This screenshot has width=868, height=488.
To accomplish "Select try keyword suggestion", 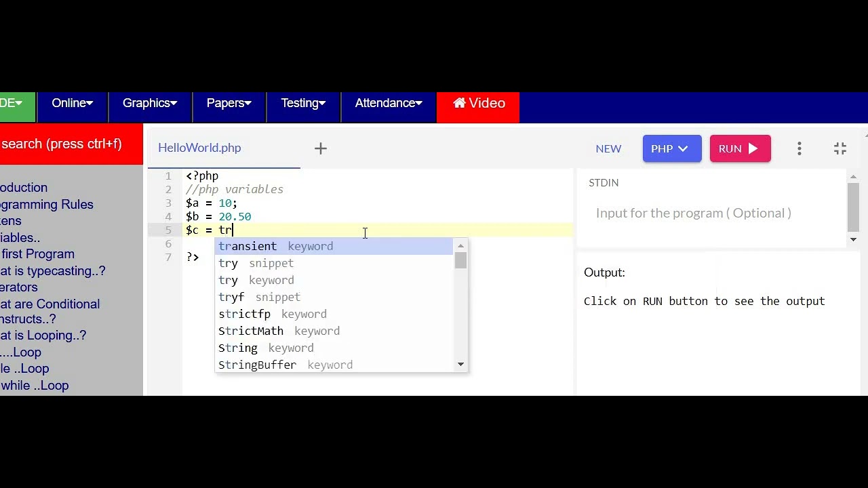I will coord(334,280).
